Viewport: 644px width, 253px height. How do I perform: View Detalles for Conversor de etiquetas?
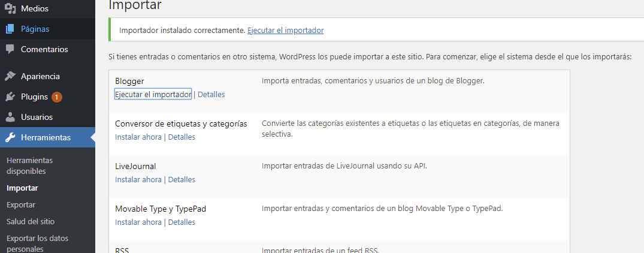pyautogui.click(x=182, y=137)
